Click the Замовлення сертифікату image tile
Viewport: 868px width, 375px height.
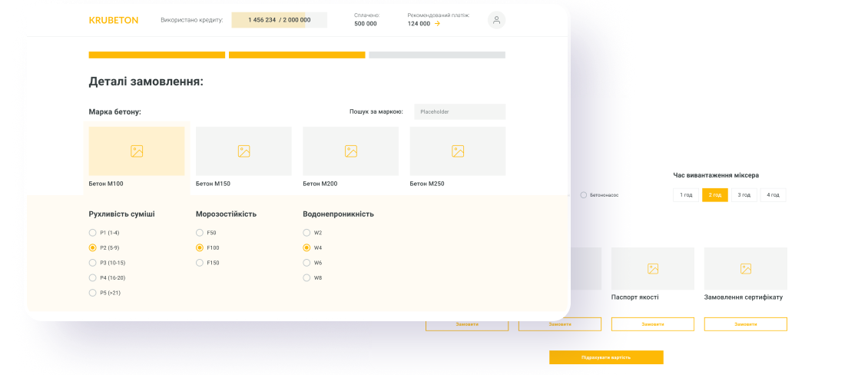[x=745, y=268]
